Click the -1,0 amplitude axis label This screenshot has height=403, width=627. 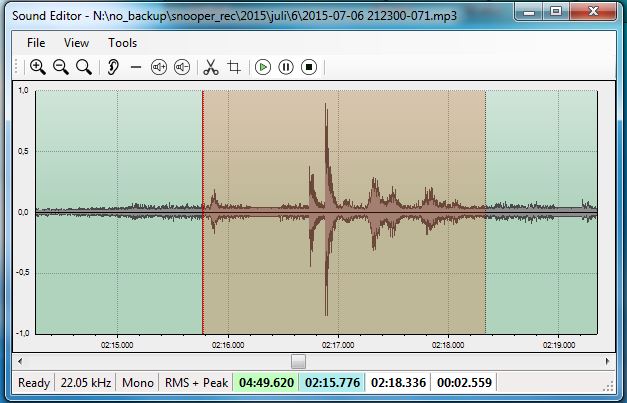coord(22,333)
